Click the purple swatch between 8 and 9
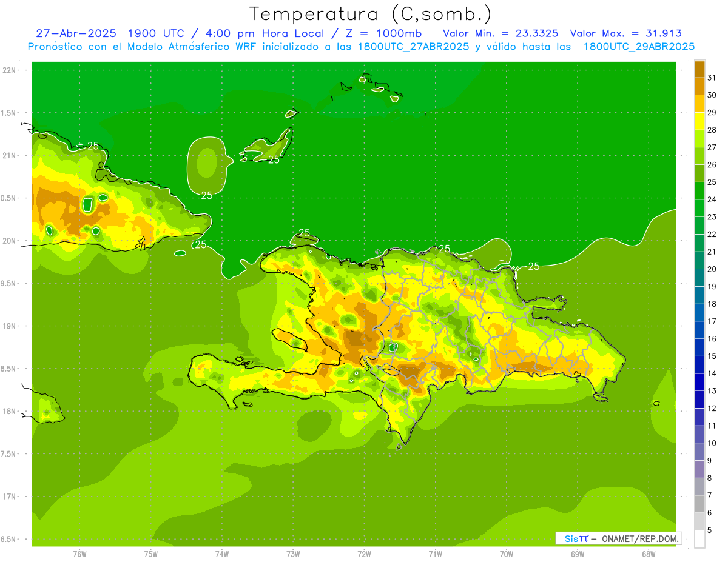This screenshot has width=728, height=562. pyautogui.click(x=699, y=469)
